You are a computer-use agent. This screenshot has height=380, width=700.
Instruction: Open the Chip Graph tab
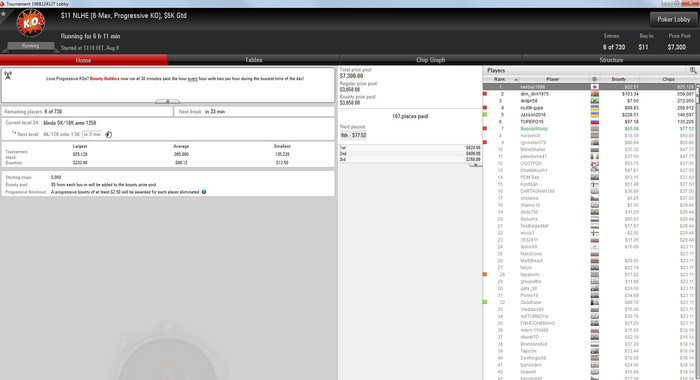point(431,60)
